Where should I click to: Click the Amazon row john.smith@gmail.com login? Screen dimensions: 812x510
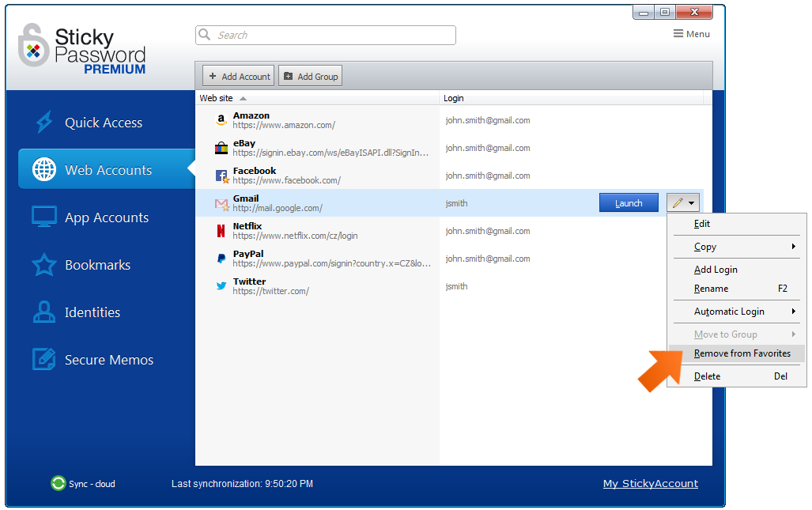point(487,120)
